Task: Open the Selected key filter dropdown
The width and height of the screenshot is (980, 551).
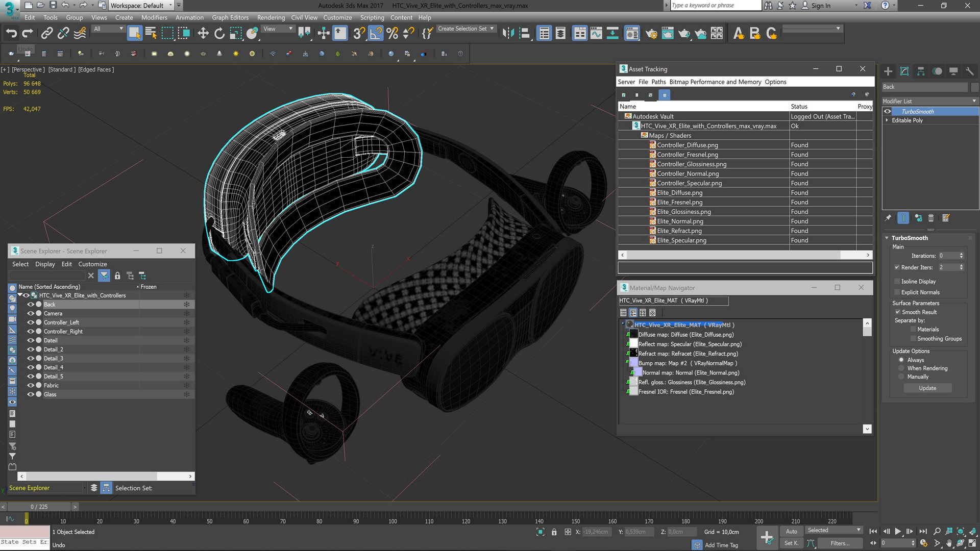Action: [834, 531]
